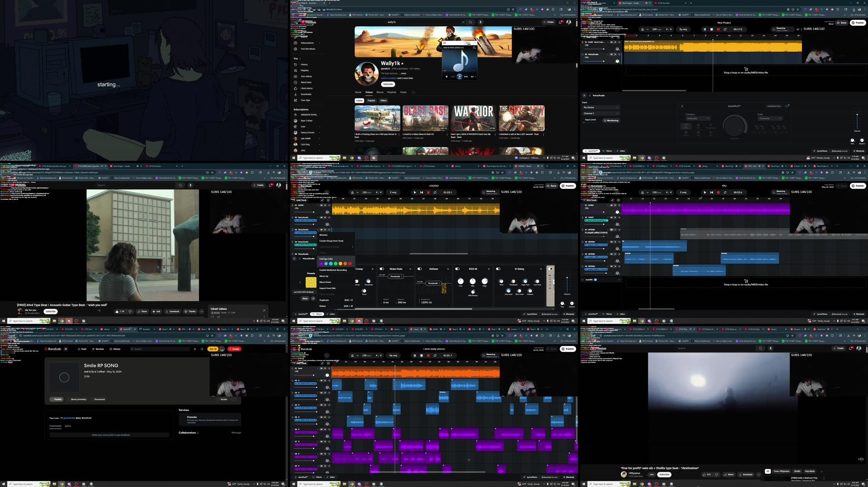Click the like button on the d4vd type beat video

pos(120,311)
